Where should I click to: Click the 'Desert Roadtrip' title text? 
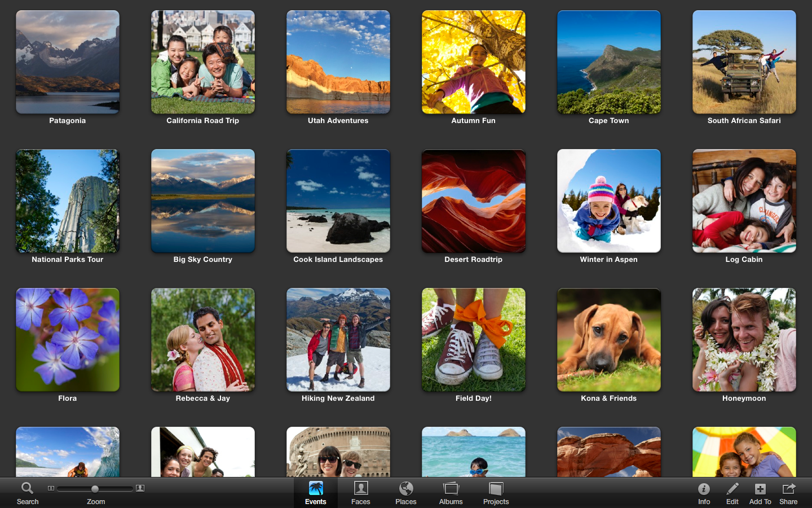tap(474, 260)
